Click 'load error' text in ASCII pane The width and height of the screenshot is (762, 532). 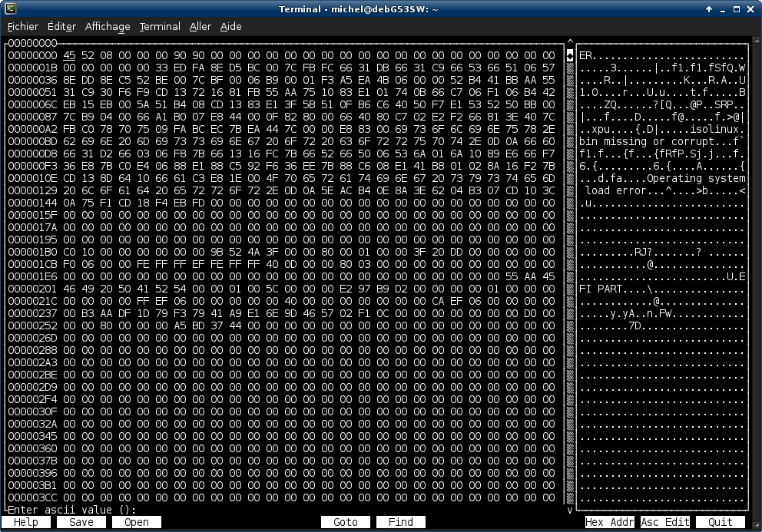616,190
